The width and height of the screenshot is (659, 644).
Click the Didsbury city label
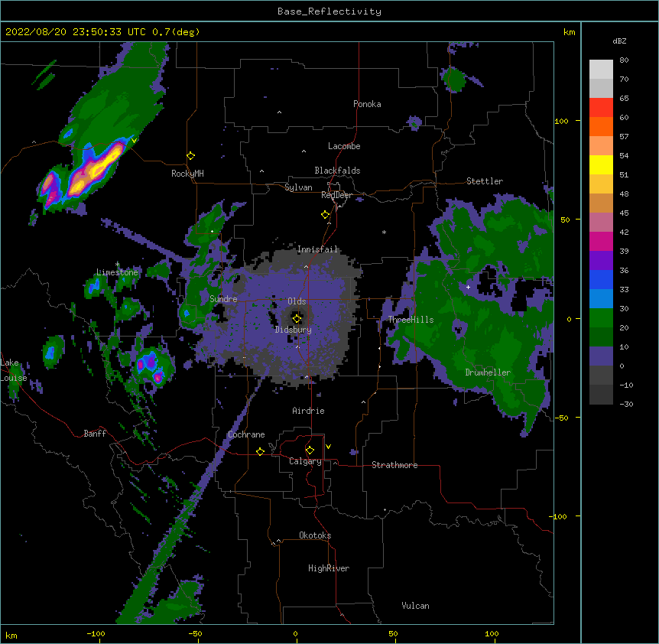294,330
